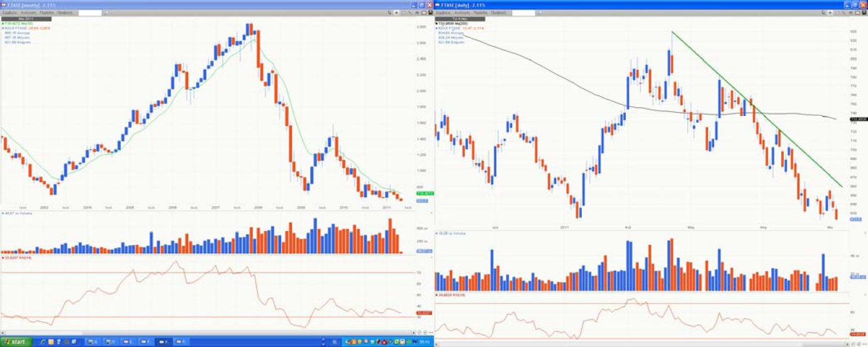Image resolution: width=868 pixels, height=347 pixels.
Task: Open the Περίοδος menu in the daily chart window
Action: [x=480, y=13]
